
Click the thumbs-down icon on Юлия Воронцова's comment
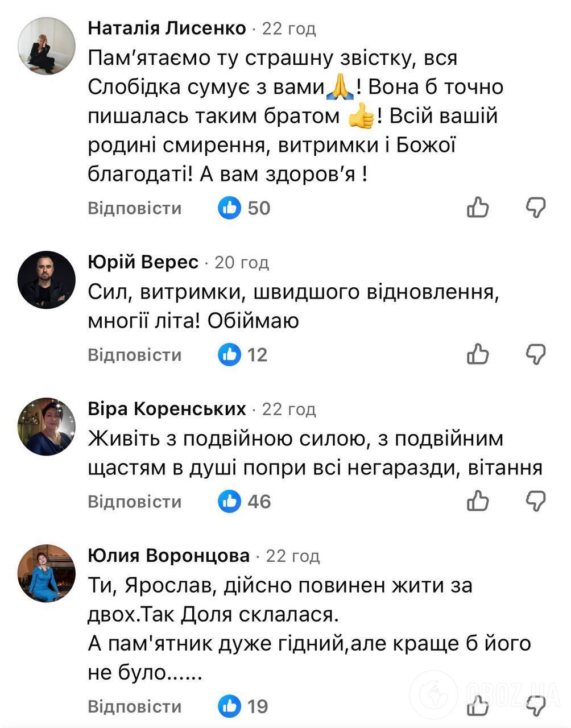point(537,706)
